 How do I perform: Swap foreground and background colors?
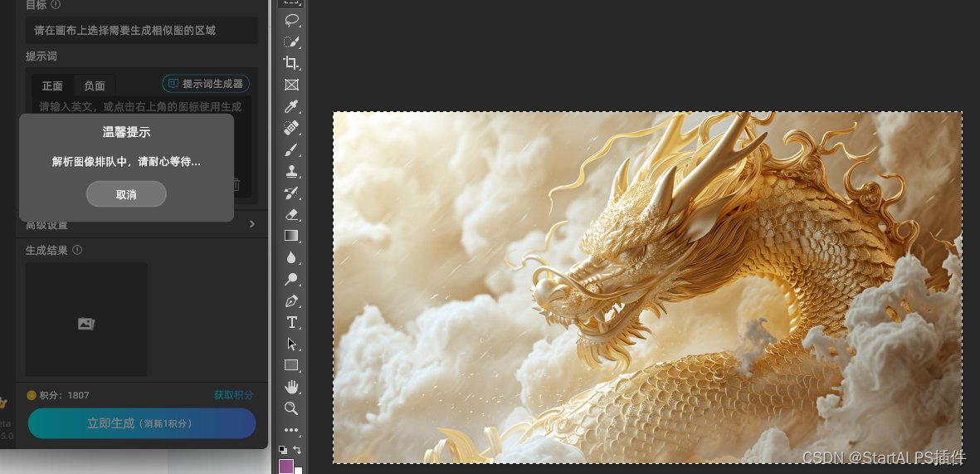298,450
